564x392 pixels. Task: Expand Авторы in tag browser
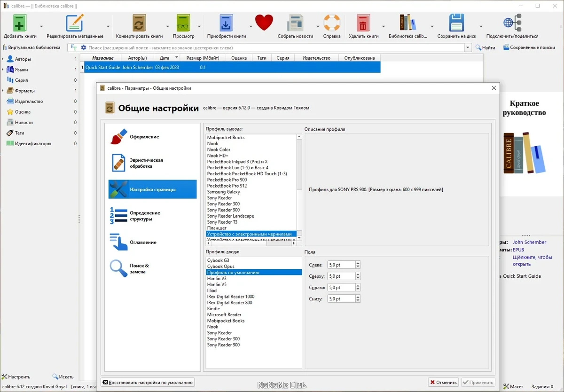tap(2, 59)
